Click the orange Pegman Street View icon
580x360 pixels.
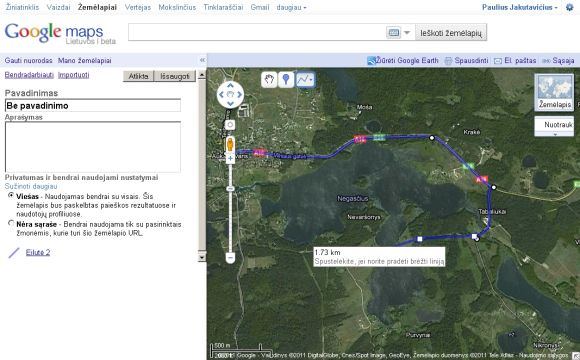(230, 144)
